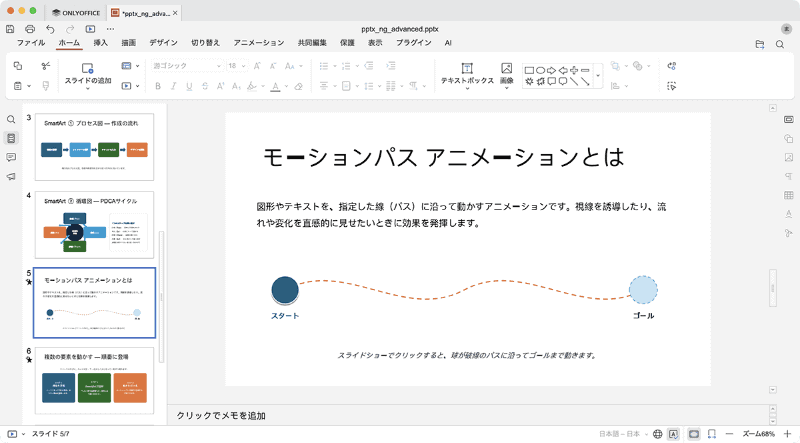This screenshot has height=443, width=800.
Task: Click 画像 insert image button
Action: click(x=507, y=75)
